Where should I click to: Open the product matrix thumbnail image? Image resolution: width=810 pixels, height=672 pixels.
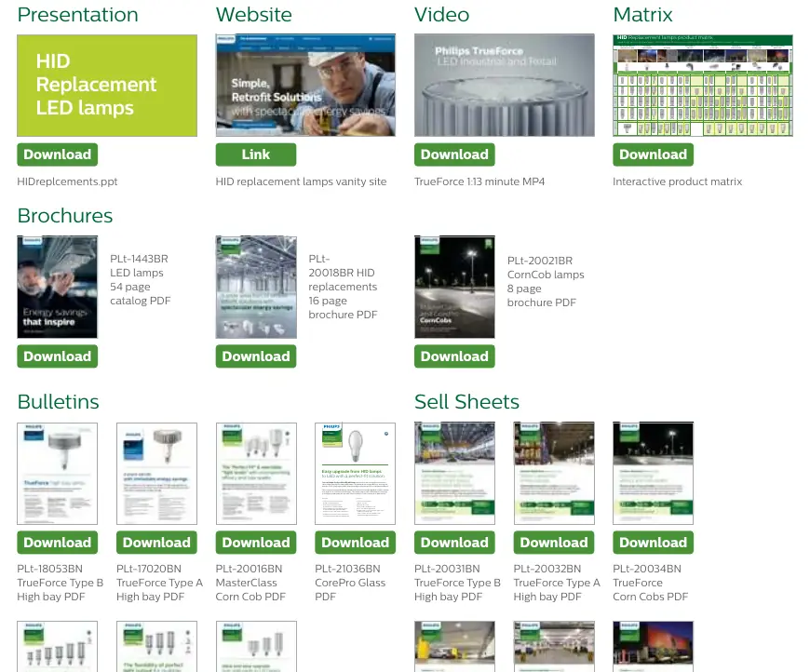point(703,86)
